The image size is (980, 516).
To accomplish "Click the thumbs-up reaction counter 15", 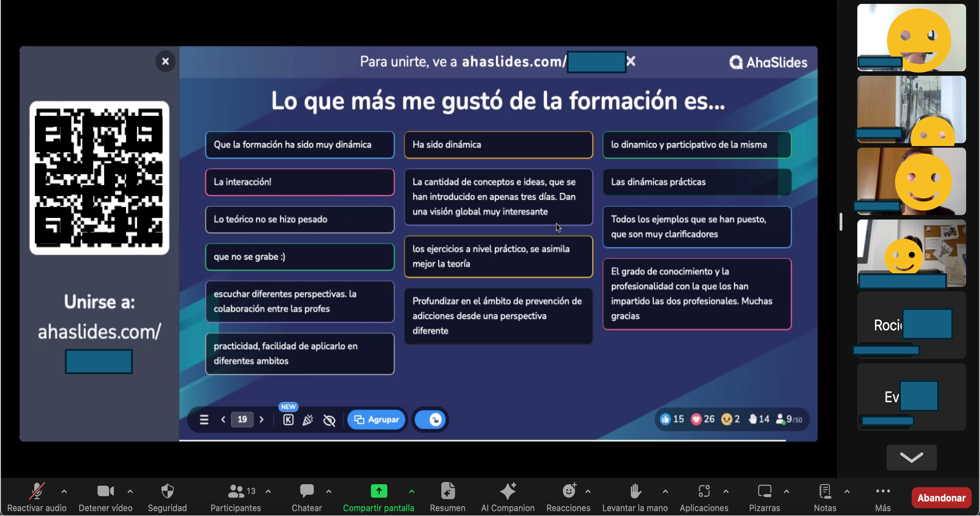I will point(672,419).
